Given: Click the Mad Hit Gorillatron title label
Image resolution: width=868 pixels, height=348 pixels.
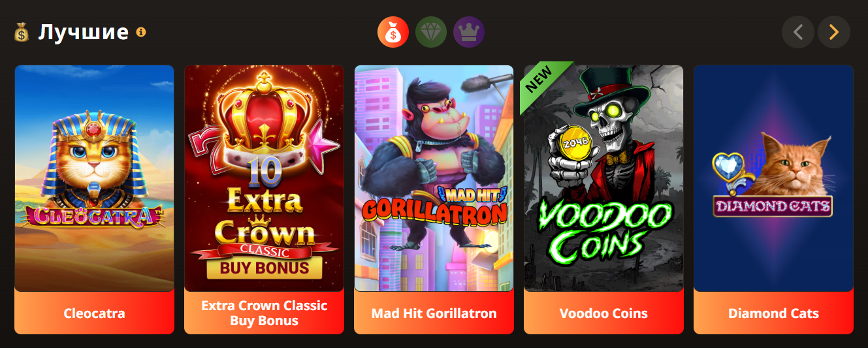Looking at the screenshot, I should [434, 313].
